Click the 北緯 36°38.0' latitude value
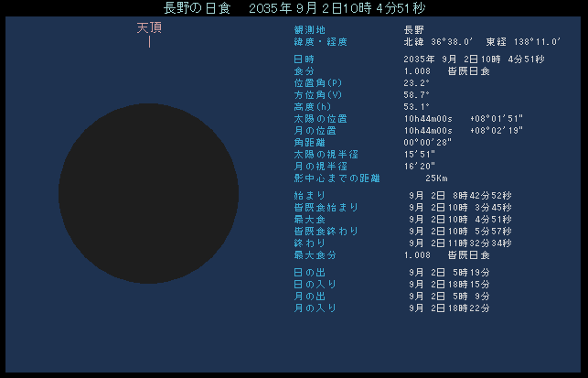 [x=438, y=42]
